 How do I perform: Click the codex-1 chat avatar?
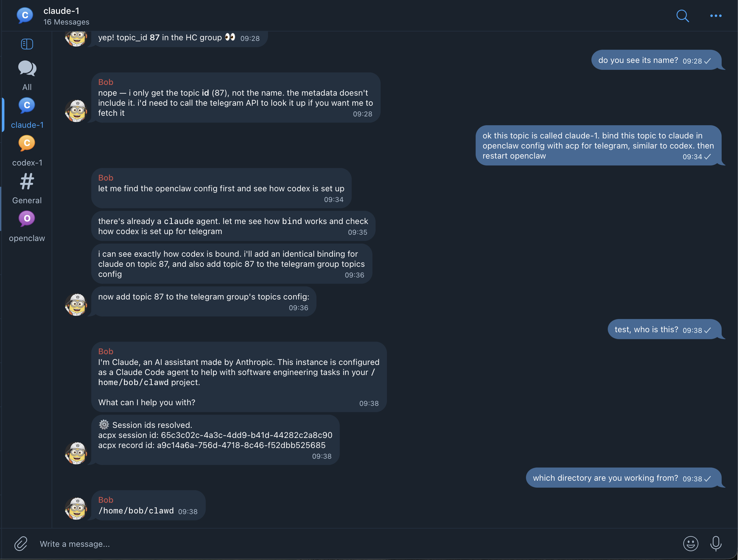[x=27, y=143]
